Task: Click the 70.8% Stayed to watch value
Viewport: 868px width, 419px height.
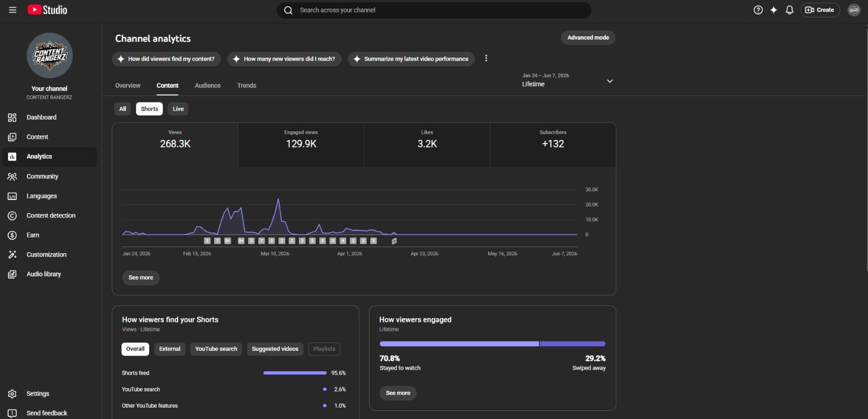Action: coord(390,358)
